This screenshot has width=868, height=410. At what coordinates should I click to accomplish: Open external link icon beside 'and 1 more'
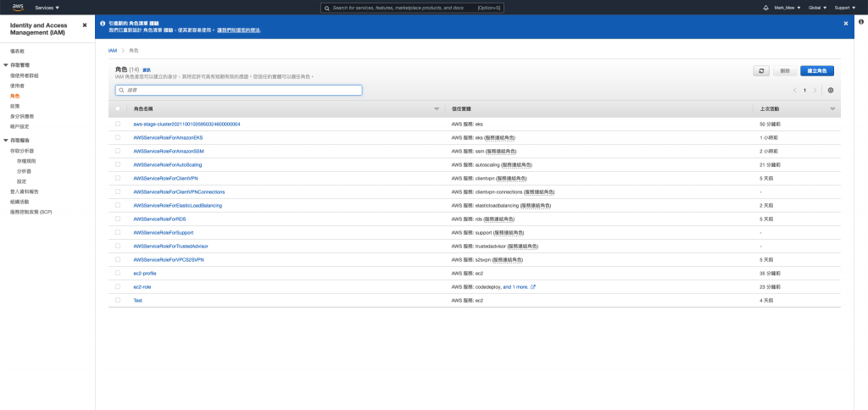[x=533, y=287]
